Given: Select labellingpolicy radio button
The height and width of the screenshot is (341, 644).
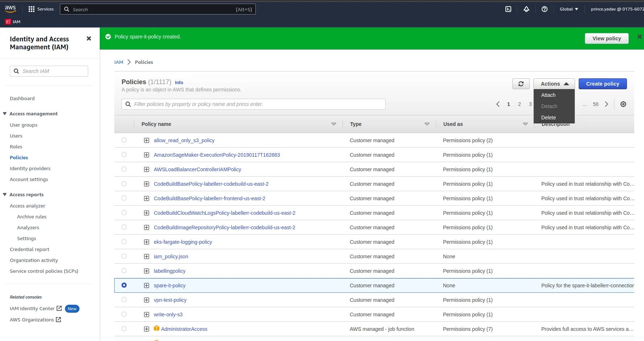Looking at the screenshot, I should click(124, 271).
